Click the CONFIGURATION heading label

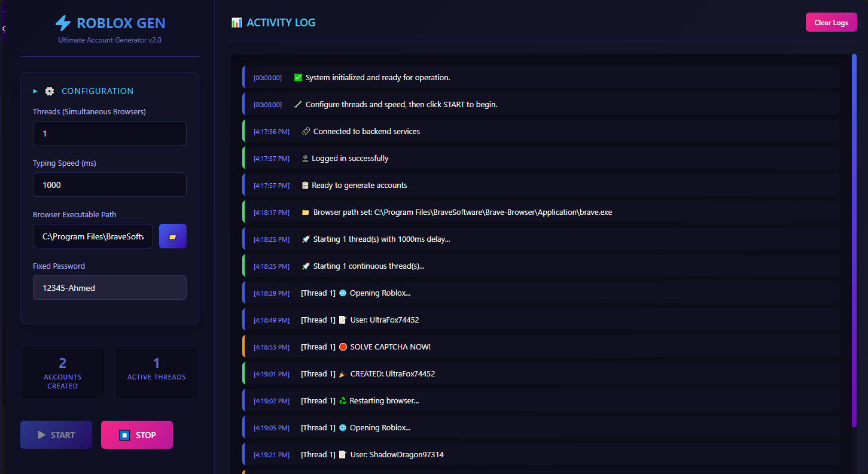pos(98,91)
